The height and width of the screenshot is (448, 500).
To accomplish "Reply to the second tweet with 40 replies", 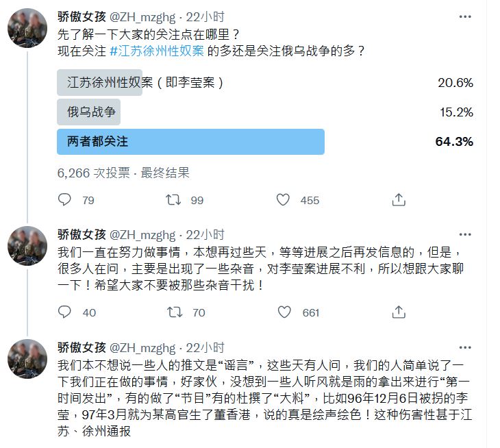I will click(x=65, y=312).
